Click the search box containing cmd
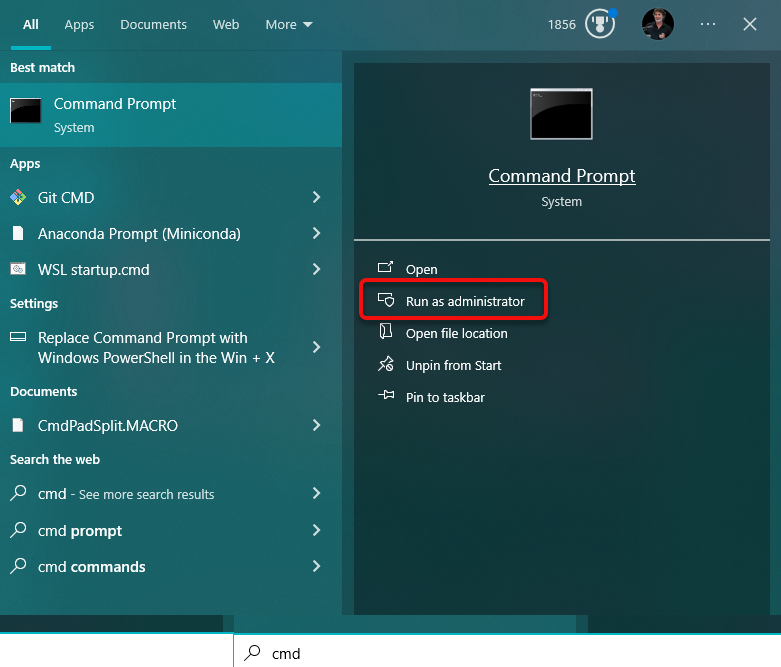 coord(500,653)
